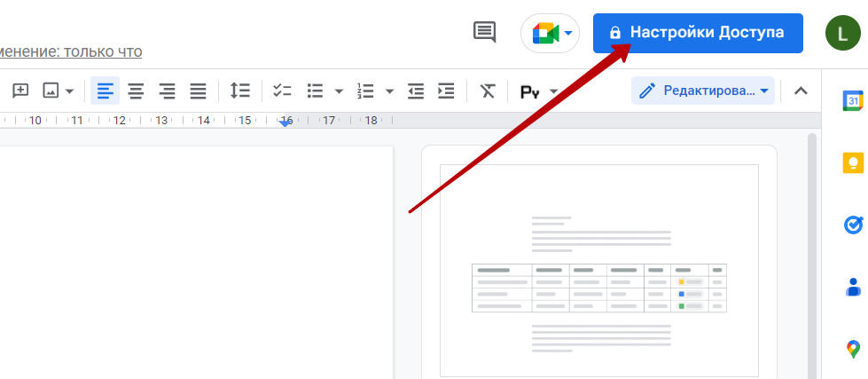Image resolution: width=868 pixels, height=379 pixels.
Task: Open Google Maps in side panel
Action: point(853,349)
